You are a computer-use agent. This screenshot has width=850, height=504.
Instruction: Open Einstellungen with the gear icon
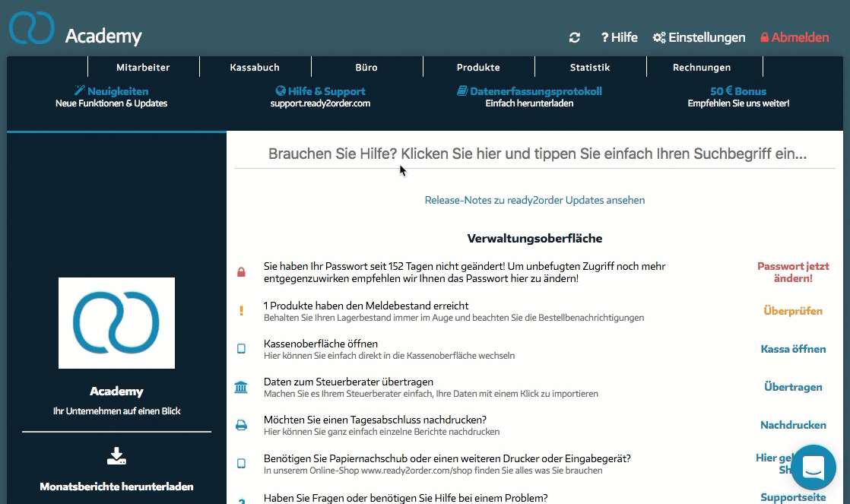click(699, 37)
